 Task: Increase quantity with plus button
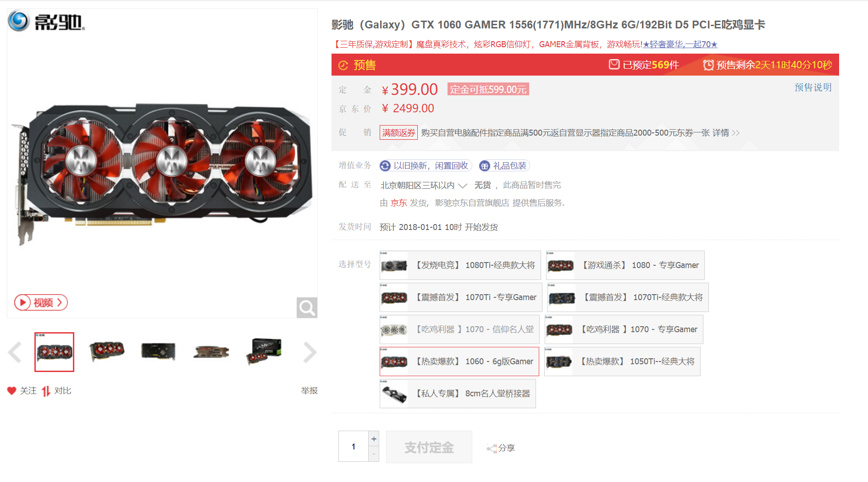point(374,438)
